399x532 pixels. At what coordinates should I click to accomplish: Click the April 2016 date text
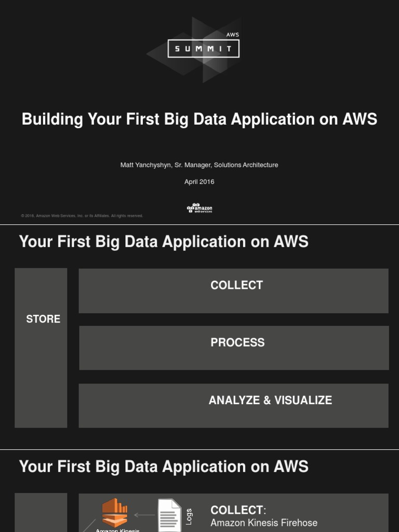click(199, 182)
